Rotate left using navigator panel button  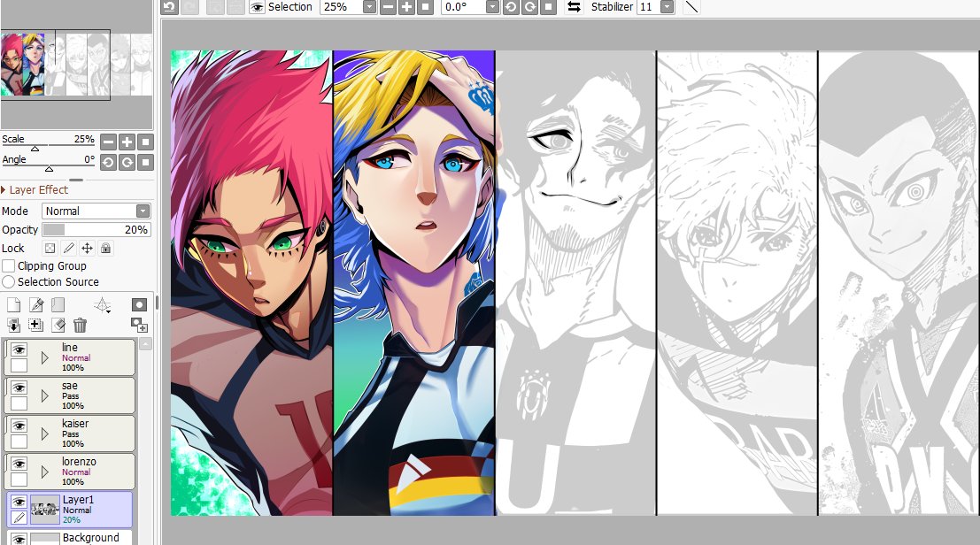point(108,163)
